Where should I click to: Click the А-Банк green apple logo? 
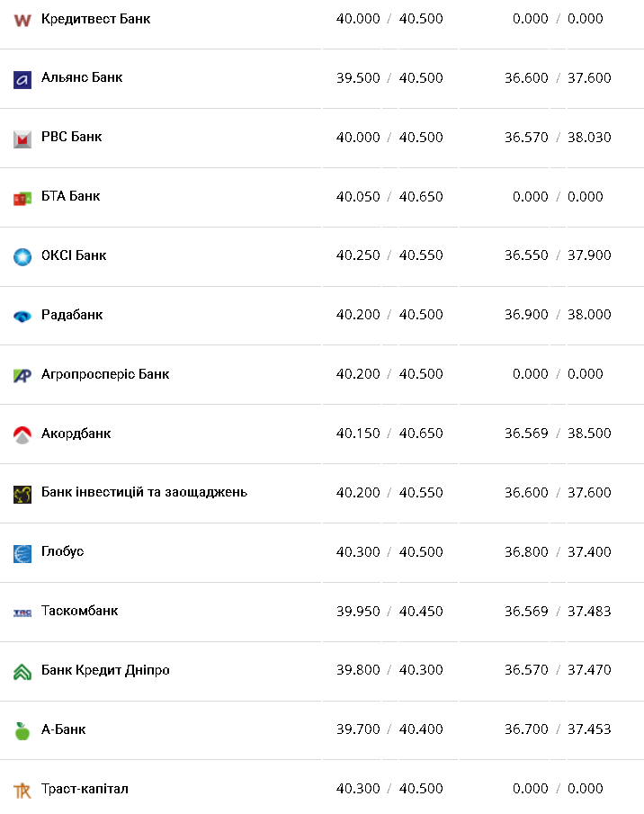click(x=22, y=731)
